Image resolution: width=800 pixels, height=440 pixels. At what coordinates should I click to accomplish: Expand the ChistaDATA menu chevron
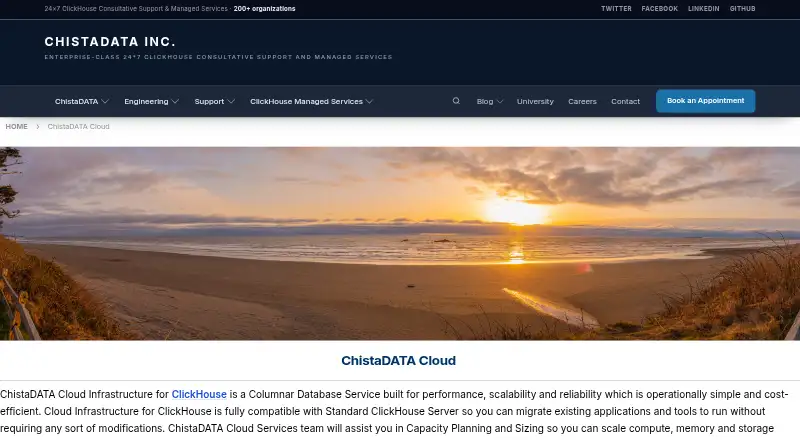pos(105,102)
